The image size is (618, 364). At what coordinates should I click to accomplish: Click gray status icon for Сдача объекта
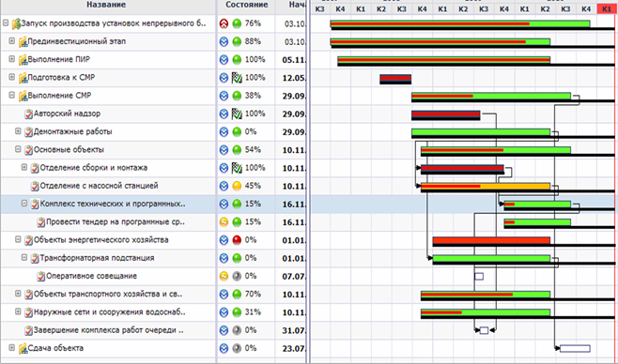(x=237, y=348)
